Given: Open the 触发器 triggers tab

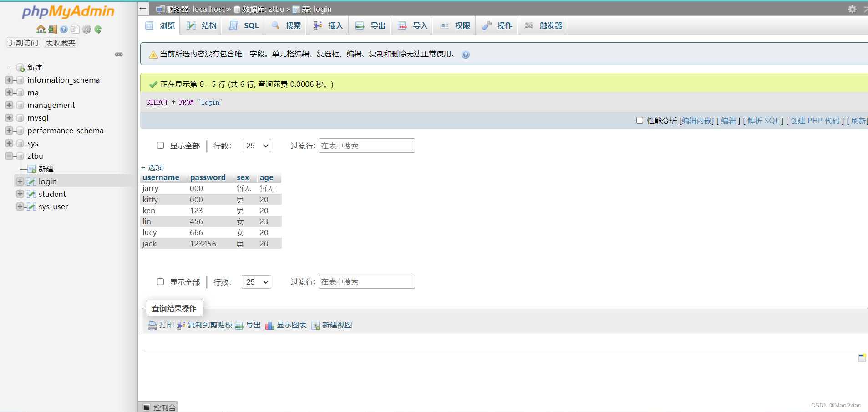Looking at the screenshot, I should [x=543, y=25].
